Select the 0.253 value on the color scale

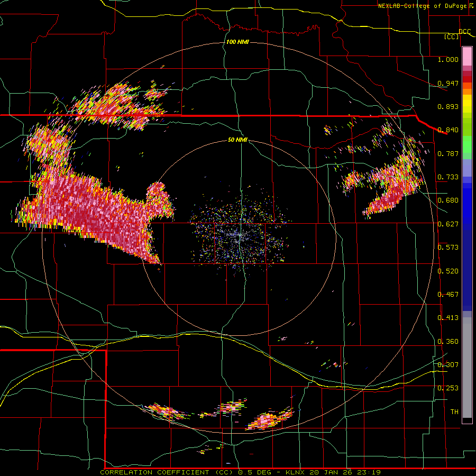coord(448,388)
